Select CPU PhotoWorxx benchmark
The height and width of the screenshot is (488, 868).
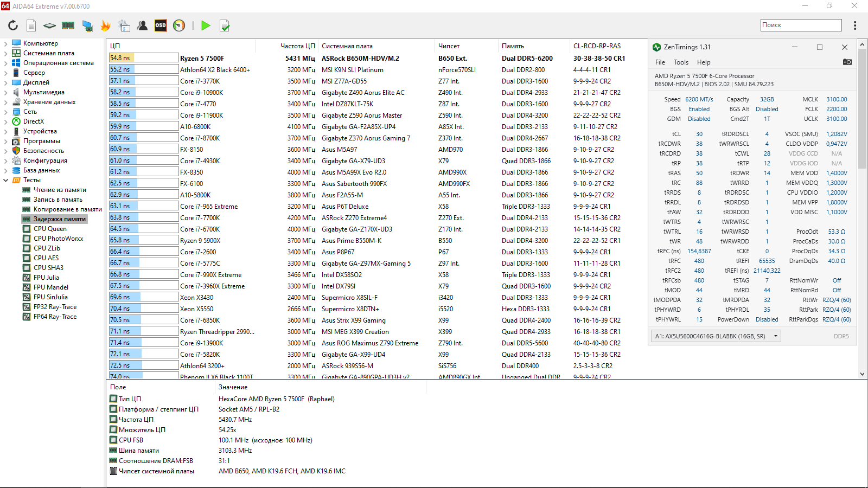pos(58,239)
